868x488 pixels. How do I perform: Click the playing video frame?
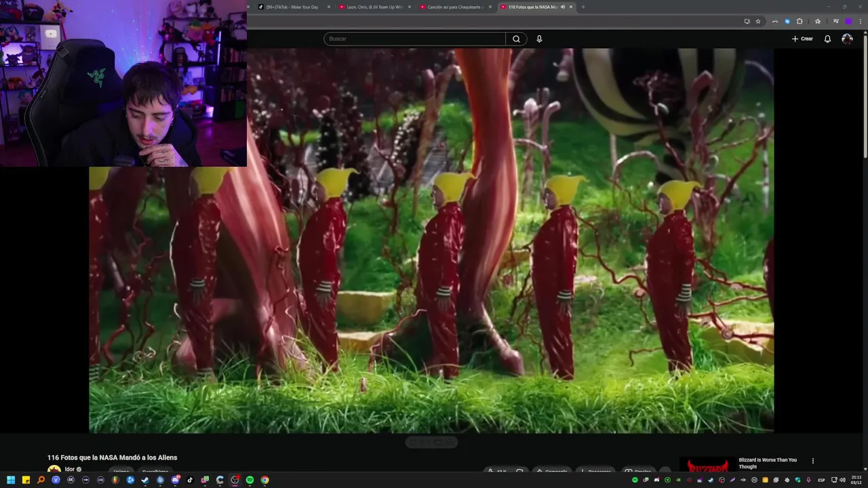tap(431, 241)
